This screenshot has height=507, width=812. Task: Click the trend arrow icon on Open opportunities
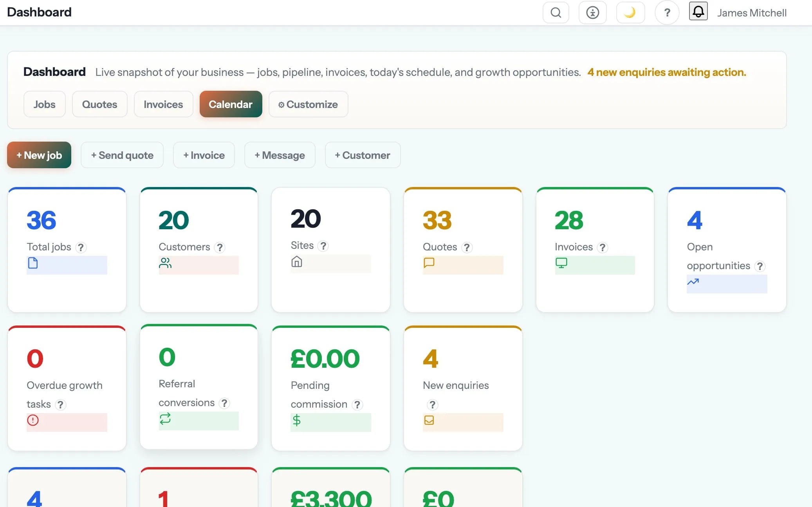click(693, 281)
